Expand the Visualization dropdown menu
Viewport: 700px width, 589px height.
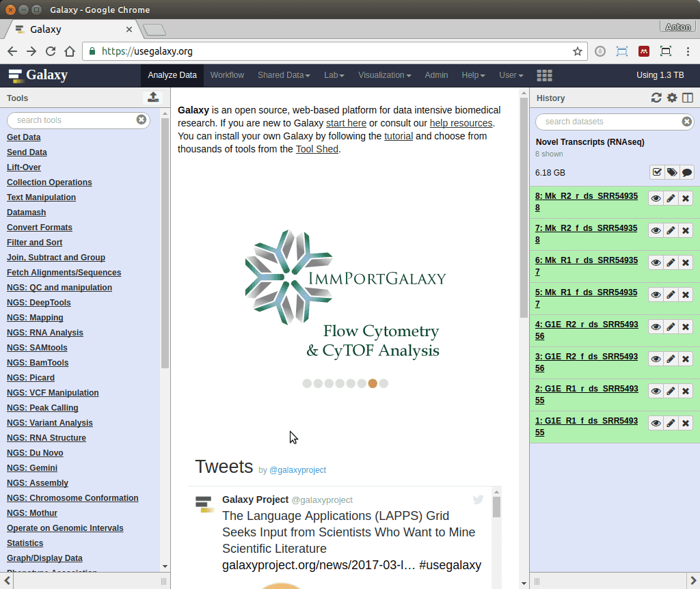pyautogui.click(x=384, y=75)
